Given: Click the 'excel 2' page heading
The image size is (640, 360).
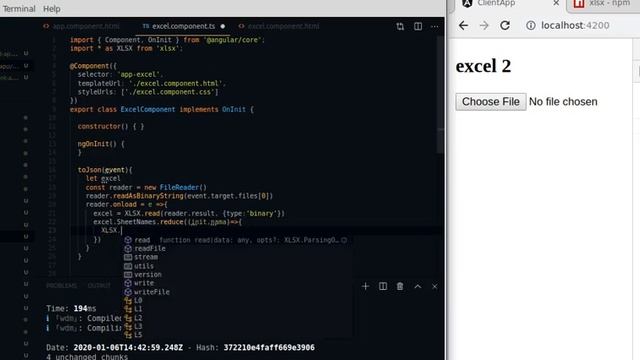Looking at the screenshot, I should [x=483, y=66].
